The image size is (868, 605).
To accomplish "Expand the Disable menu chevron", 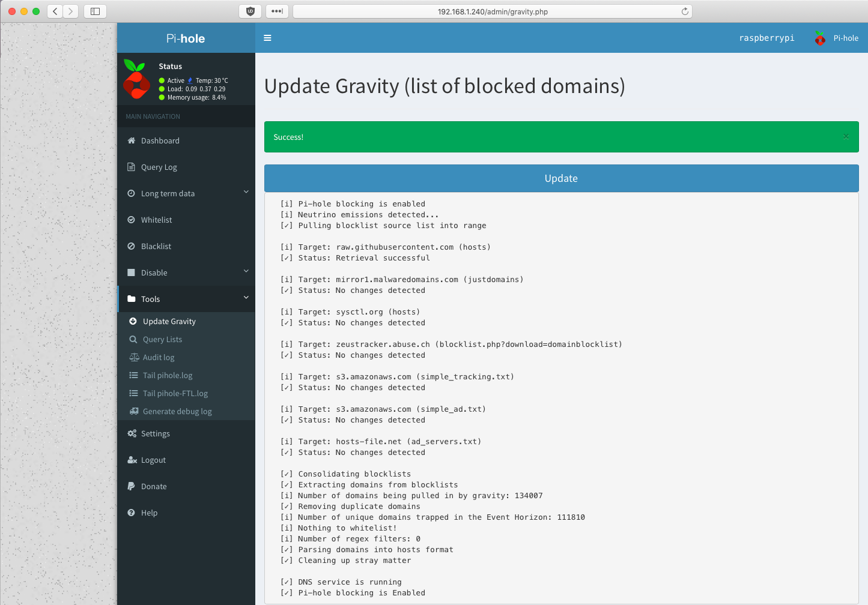I will click(246, 271).
